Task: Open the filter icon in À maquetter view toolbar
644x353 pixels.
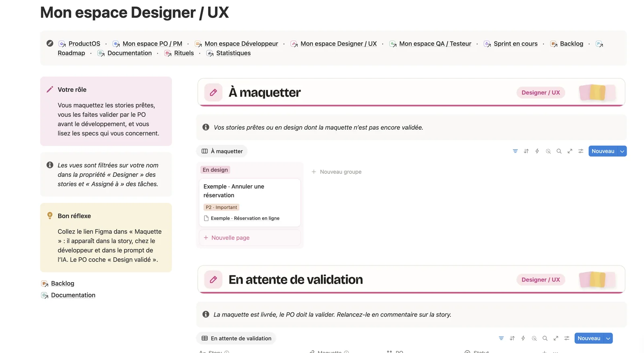Action: click(x=515, y=151)
